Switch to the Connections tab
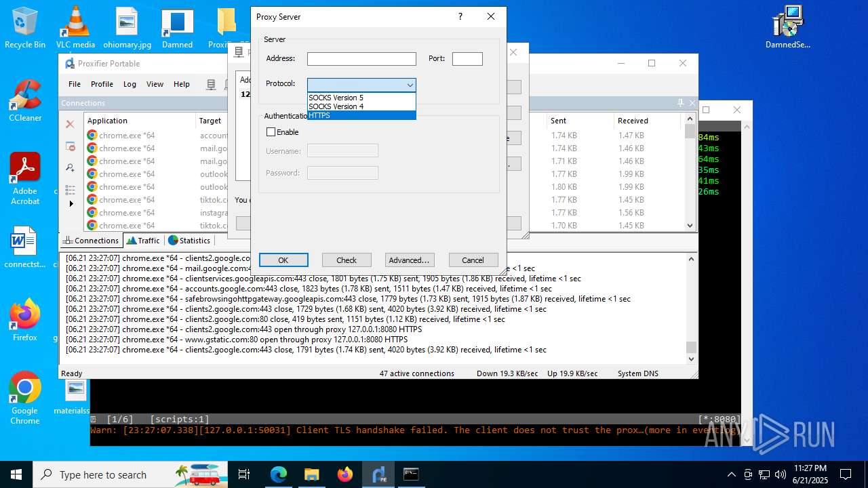Viewport: 868px width, 488px height. click(91, 241)
